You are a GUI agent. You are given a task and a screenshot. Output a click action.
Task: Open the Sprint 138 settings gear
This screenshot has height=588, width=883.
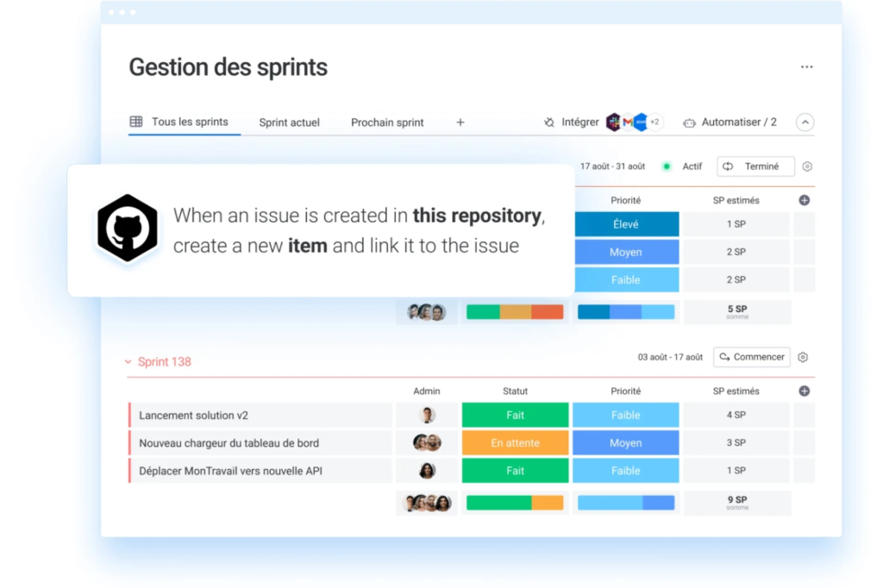(x=803, y=357)
